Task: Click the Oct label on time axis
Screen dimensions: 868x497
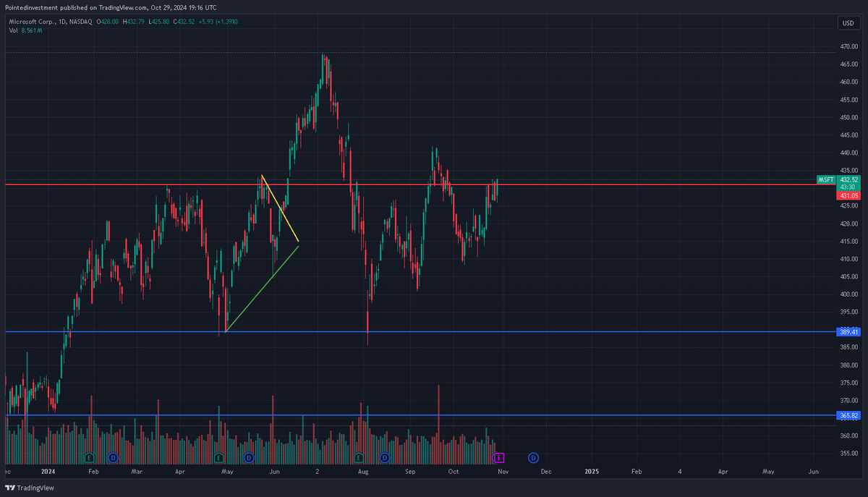Action: [x=454, y=471]
